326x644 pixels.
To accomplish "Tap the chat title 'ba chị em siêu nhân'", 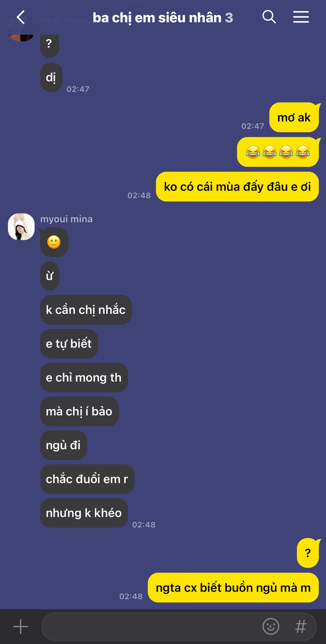I will 157,18.
